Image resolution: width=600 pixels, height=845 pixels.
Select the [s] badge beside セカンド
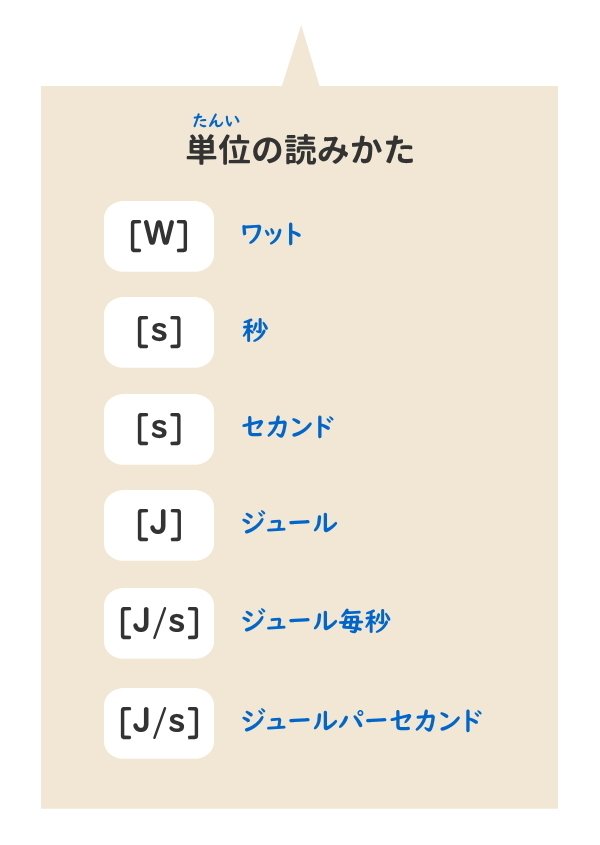[x=159, y=430]
